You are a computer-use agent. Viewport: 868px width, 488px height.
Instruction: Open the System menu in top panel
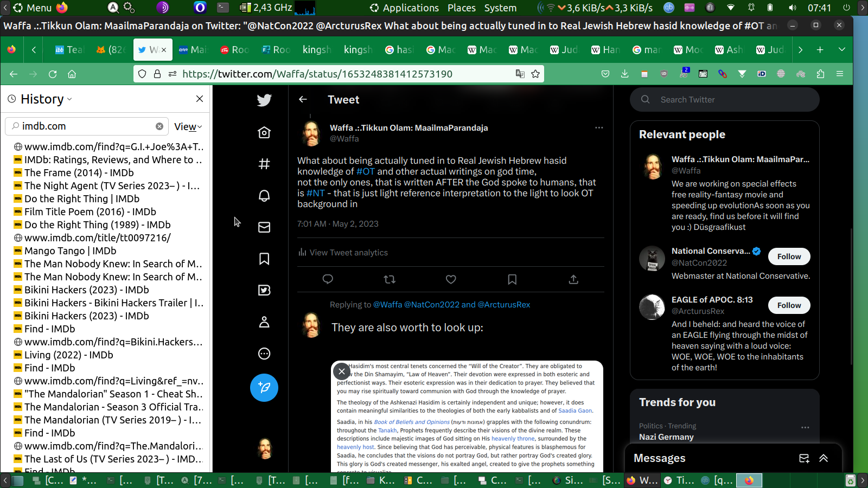[x=500, y=8]
